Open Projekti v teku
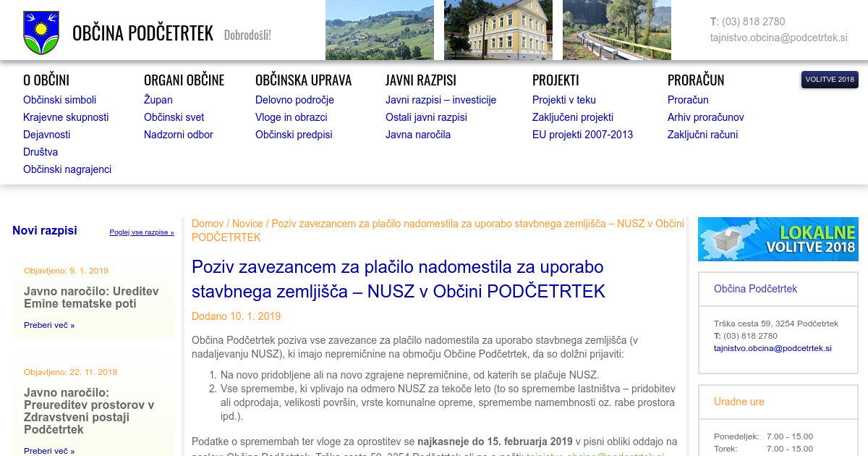868x456 pixels. click(563, 100)
